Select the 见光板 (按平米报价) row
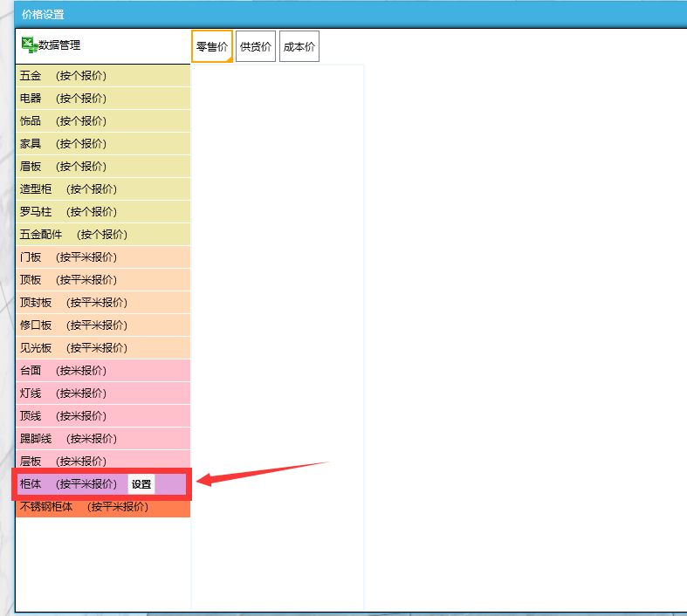The width and height of the screenshot is (687, 616). tap(103, 348)
